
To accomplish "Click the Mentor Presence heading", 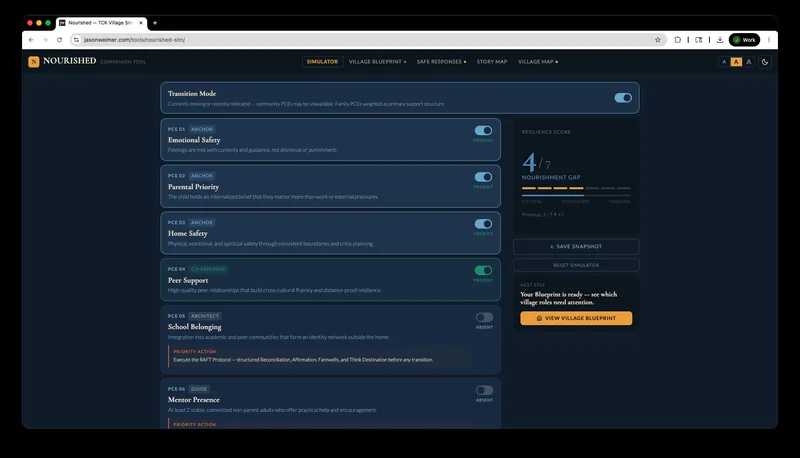I will (x=193, y=400).
